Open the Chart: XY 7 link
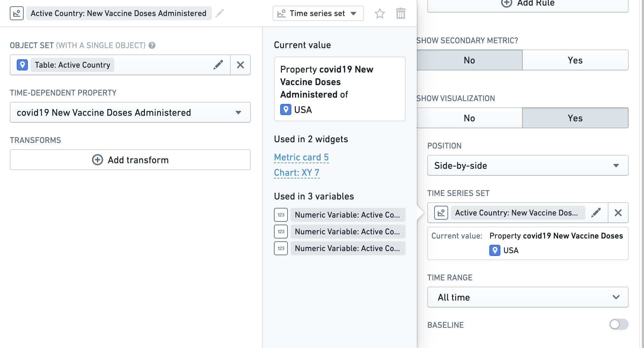This screenshot has height=348, width=644. pyautogui.click(x=297, y=173)
